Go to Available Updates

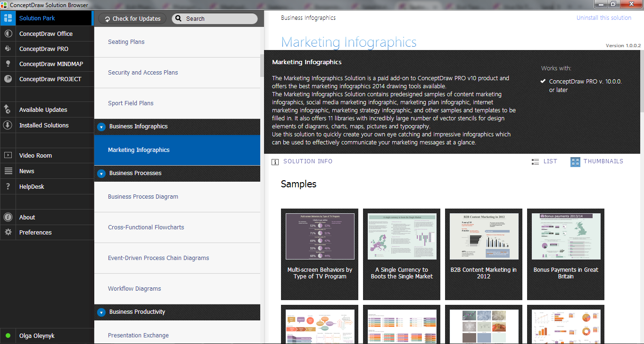coord(47,109)
